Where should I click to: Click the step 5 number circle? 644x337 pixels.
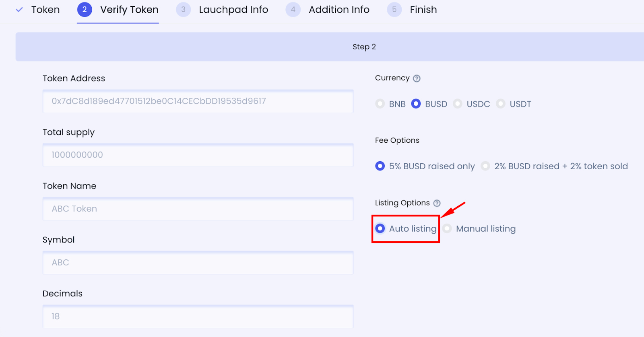coord(394,10)
